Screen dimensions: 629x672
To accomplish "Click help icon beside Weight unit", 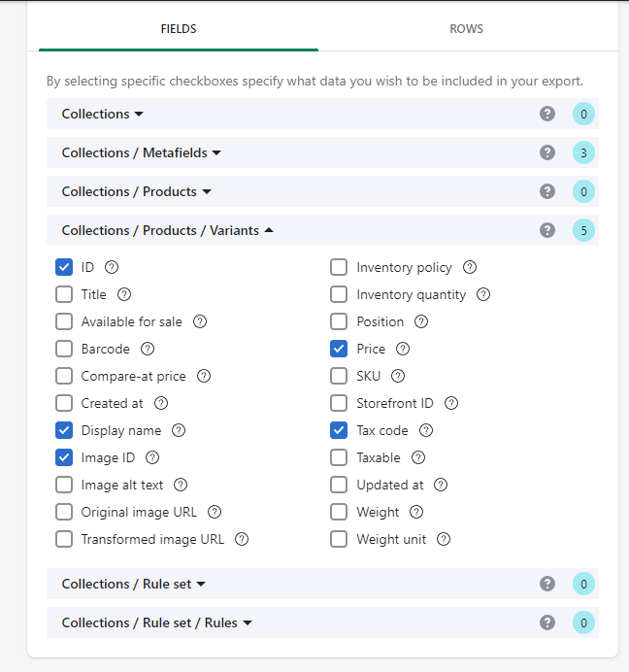I will point(444,539).
